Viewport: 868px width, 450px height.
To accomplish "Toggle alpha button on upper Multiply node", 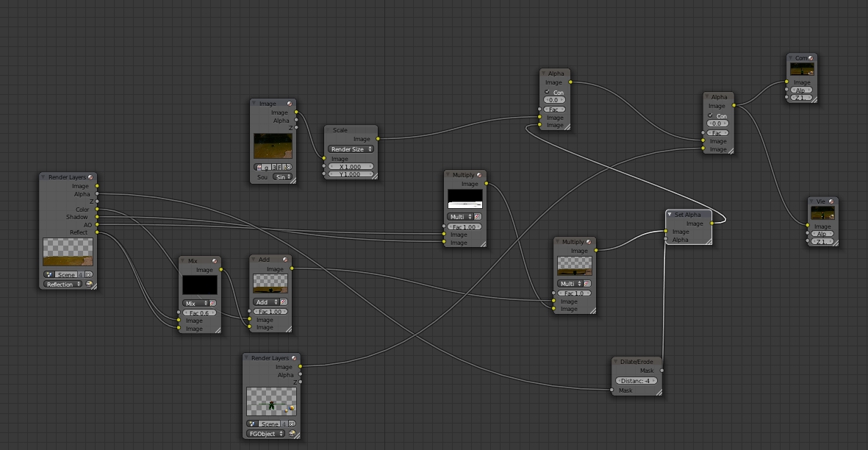I will [478, 217].
